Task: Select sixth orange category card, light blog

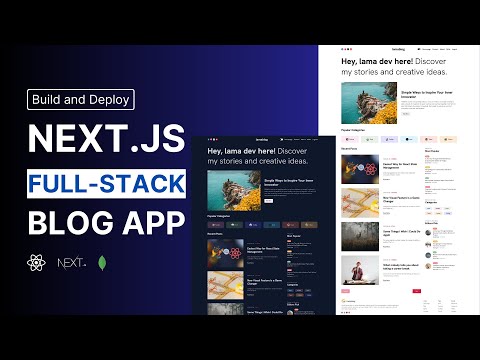Action: [x=448, y=139]
